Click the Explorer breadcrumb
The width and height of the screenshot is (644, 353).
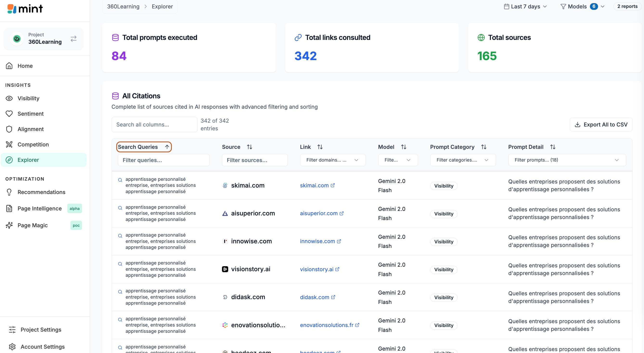162,6
